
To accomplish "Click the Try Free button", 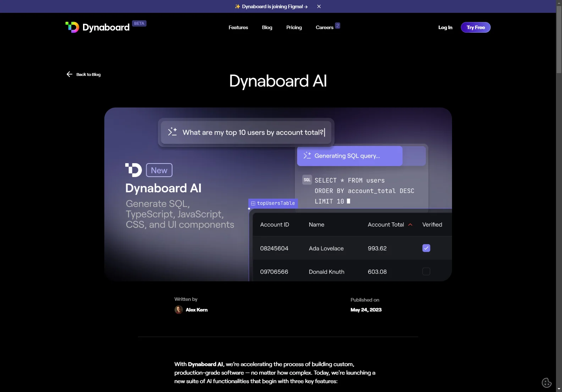I will (475, 27).
